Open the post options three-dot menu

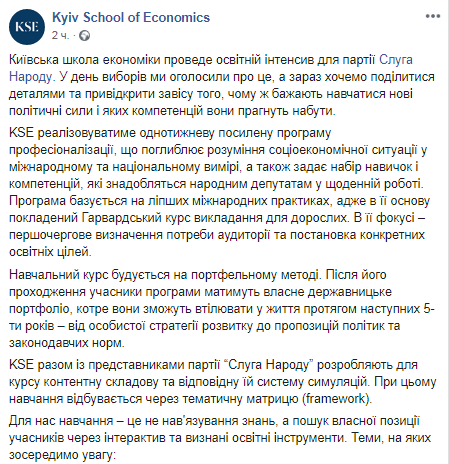(433, 16)
